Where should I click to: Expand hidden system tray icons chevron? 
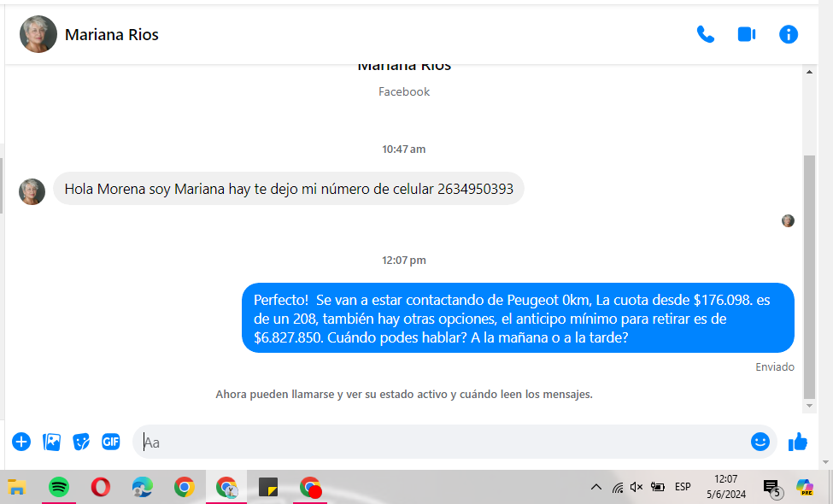595,487
